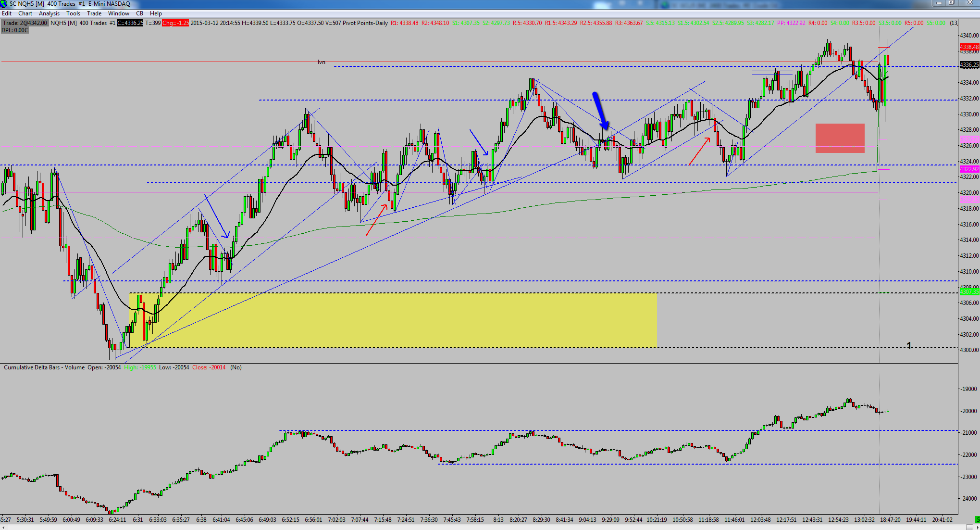Image resolution: width=980 pixels, height=530 pixels.
Task: Open the Tools menu
Action: (x=73, y=13)
